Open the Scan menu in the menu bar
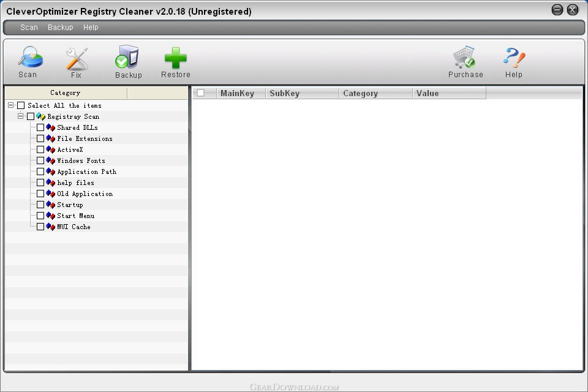 point(29,28)
